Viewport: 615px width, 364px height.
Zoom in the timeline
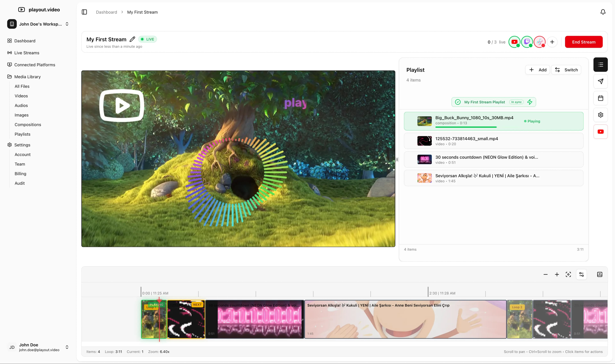pyautogui.click(x=557, y=274)
